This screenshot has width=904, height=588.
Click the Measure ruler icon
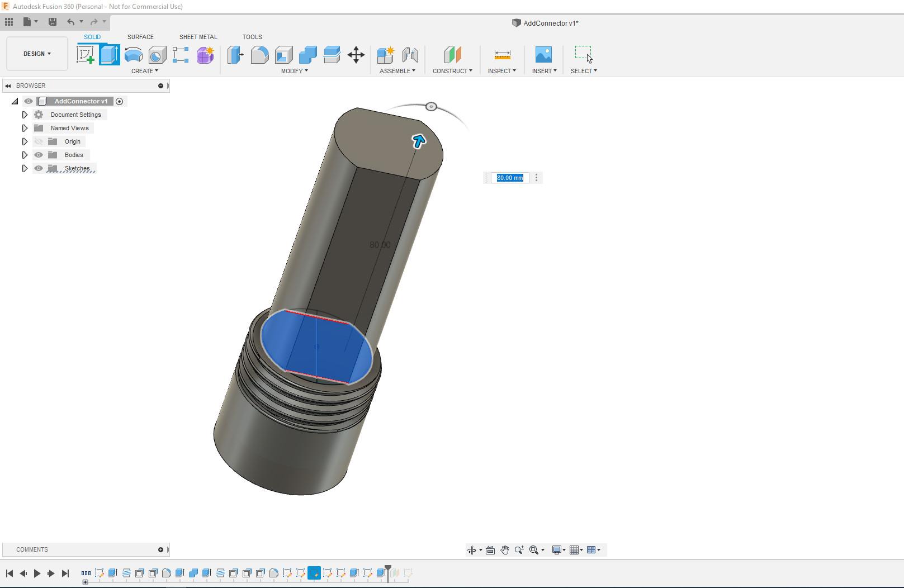tap(502, 55)
